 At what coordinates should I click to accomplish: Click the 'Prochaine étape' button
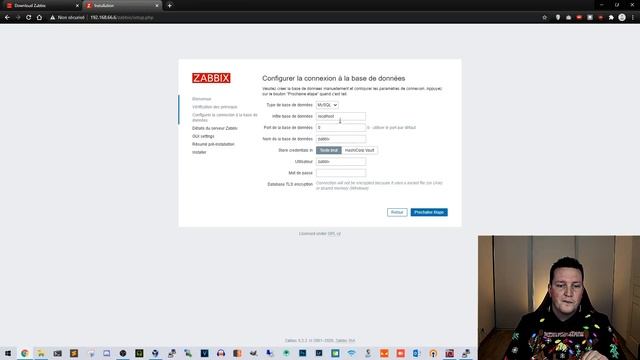tap(429, 212)
